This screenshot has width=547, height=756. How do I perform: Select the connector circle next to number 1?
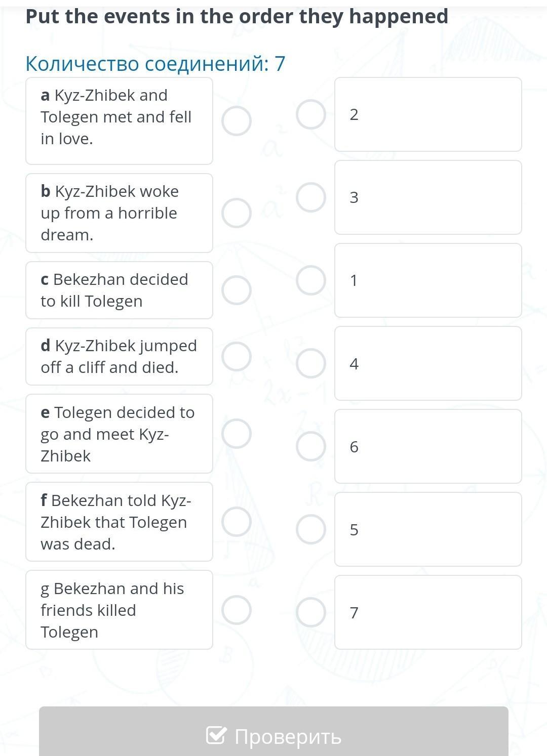(x=311, y=280)
